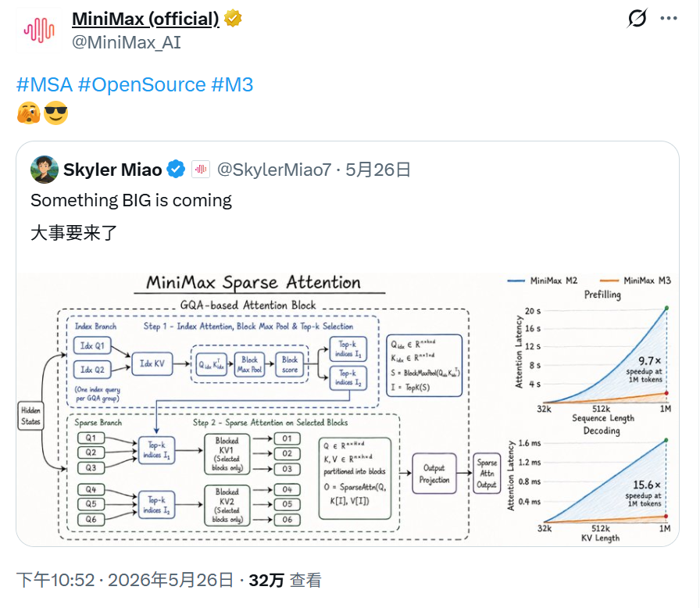Click MiniMax gold verified badge
Screen dimensions: 700x608
233,19
